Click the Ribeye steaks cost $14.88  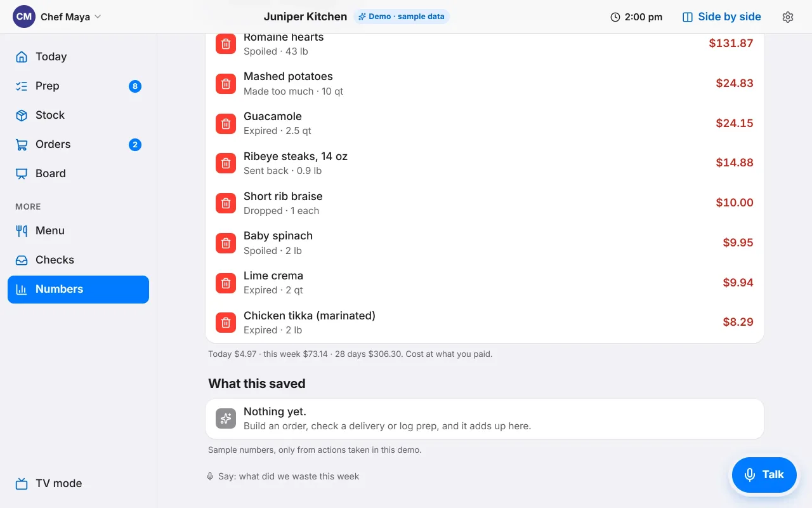pos(735,163)
